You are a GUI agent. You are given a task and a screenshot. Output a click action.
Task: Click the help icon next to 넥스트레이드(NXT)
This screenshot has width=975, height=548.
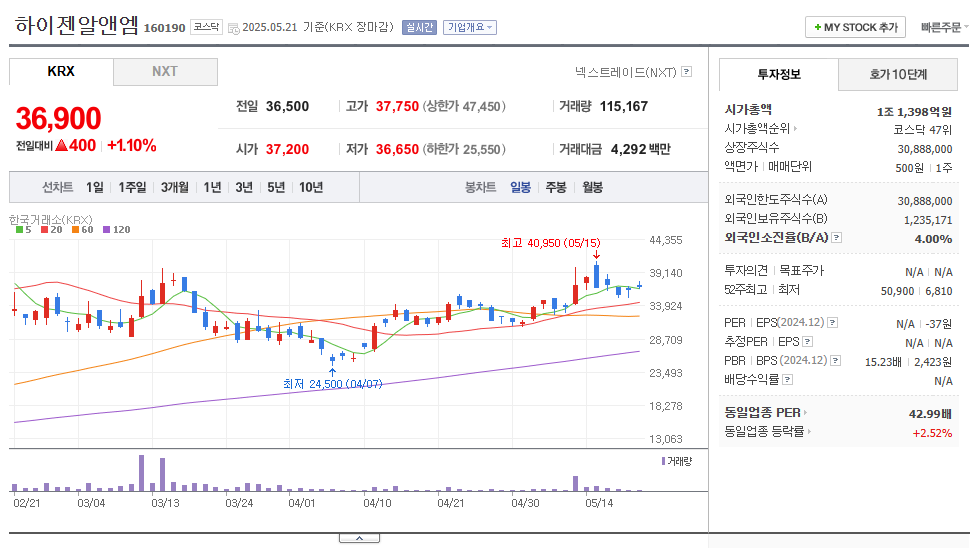tap(686, 72)
